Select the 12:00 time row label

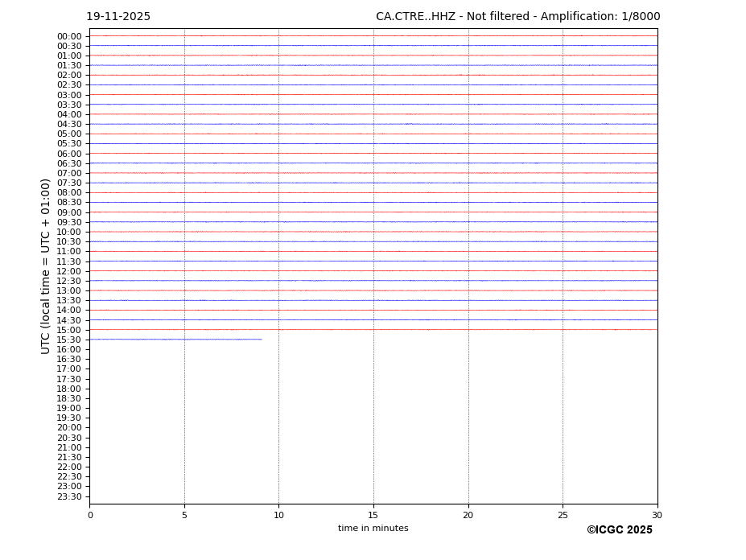(69, 271)
